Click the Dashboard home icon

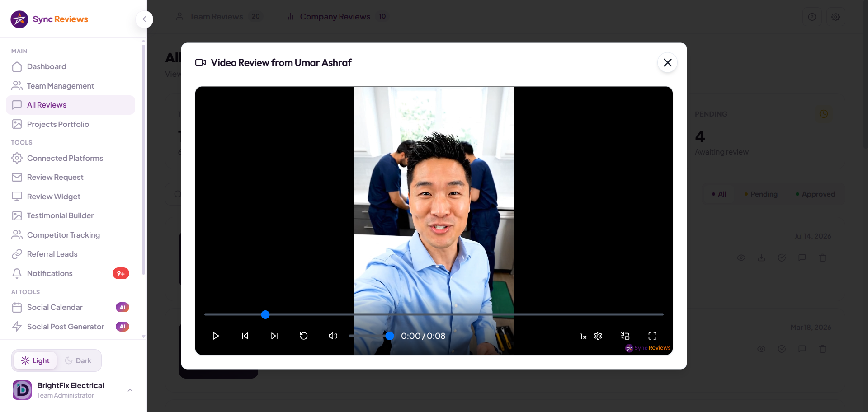point(17,66)
